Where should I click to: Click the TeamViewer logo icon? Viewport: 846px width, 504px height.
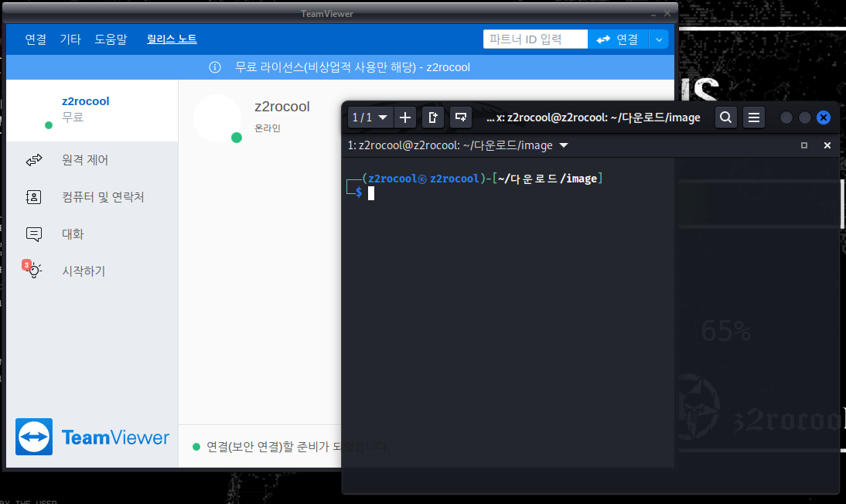click(34, 437)
